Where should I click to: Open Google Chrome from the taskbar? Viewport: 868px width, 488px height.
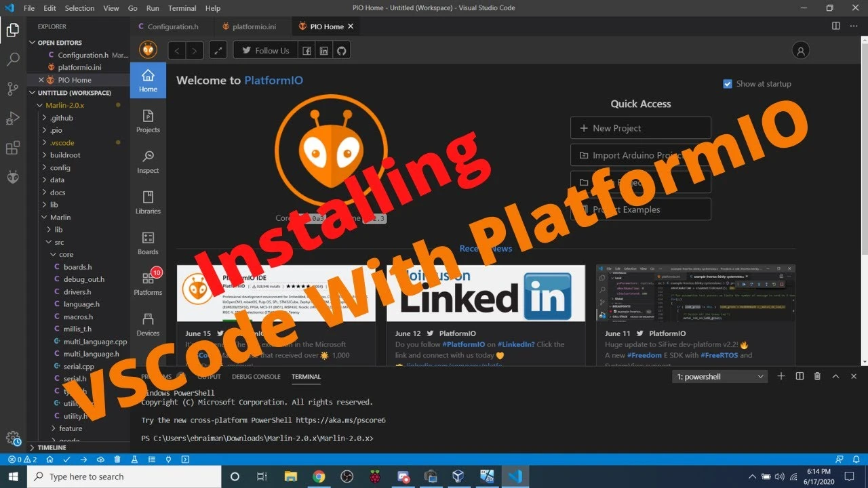(x=319, y=476)
